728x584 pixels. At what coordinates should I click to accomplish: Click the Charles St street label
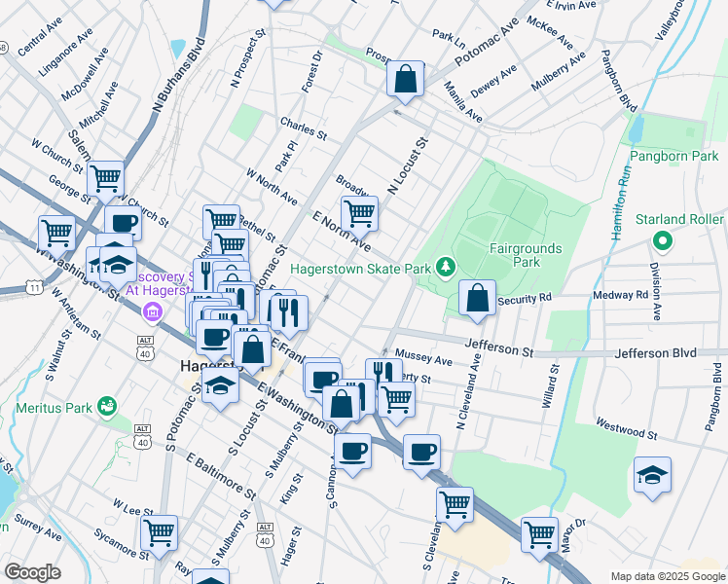(304, 129)
